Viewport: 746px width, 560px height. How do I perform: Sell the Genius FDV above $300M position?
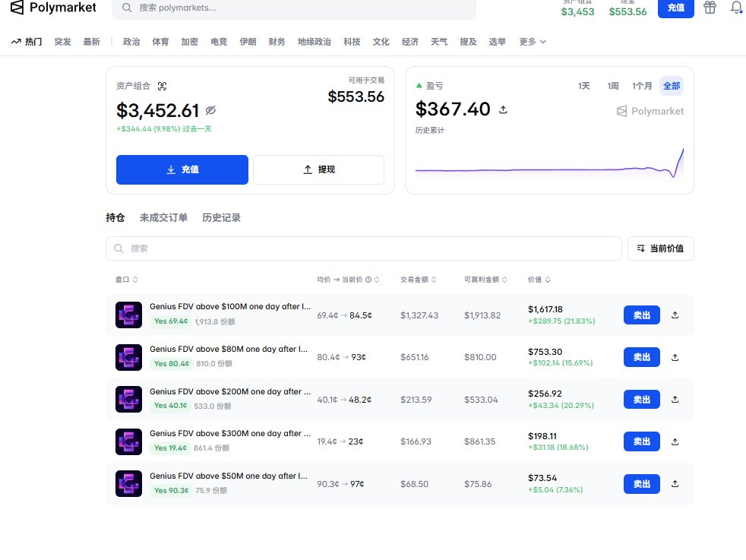(x=641, y=441)
